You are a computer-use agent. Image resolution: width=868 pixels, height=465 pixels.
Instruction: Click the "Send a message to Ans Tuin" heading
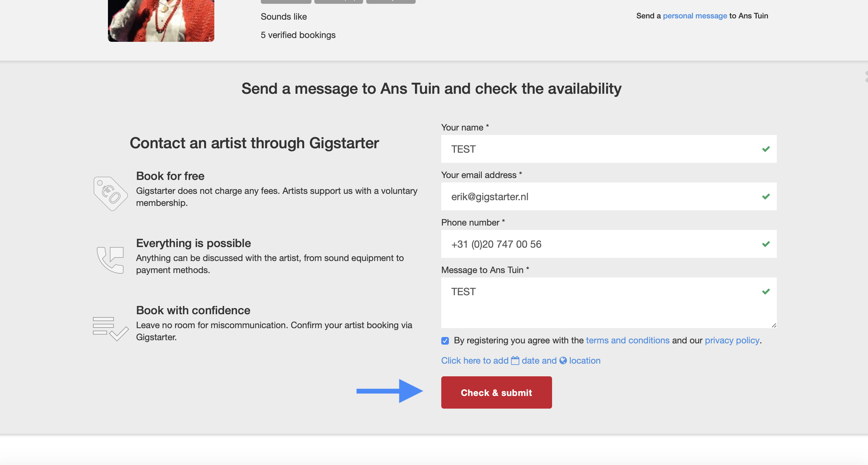click(x=431, y=89)
